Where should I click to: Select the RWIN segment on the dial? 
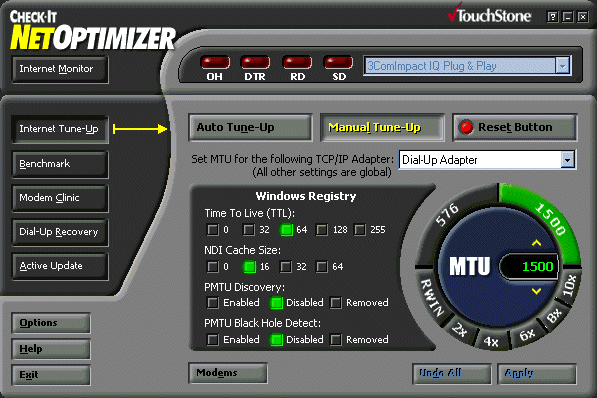click(432, 298)
